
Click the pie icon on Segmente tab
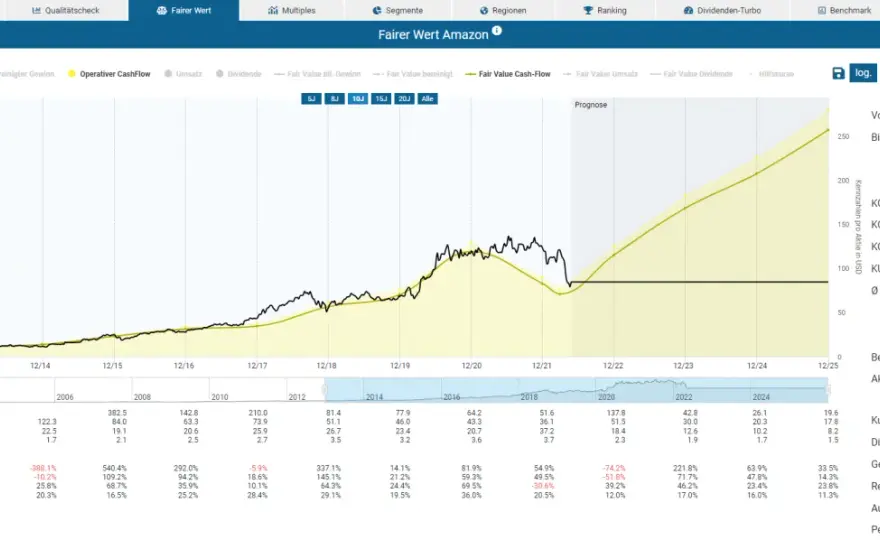(377, 10)
